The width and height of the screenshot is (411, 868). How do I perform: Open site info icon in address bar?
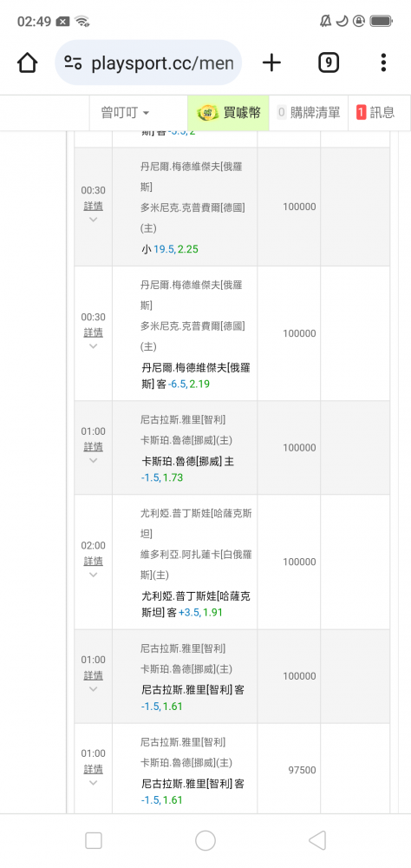73,62
